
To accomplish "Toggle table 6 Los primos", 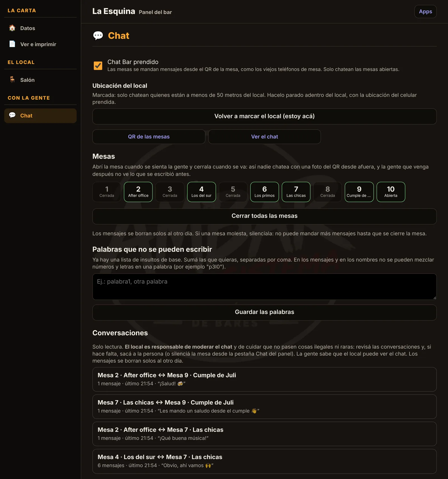I will point(265,192).
